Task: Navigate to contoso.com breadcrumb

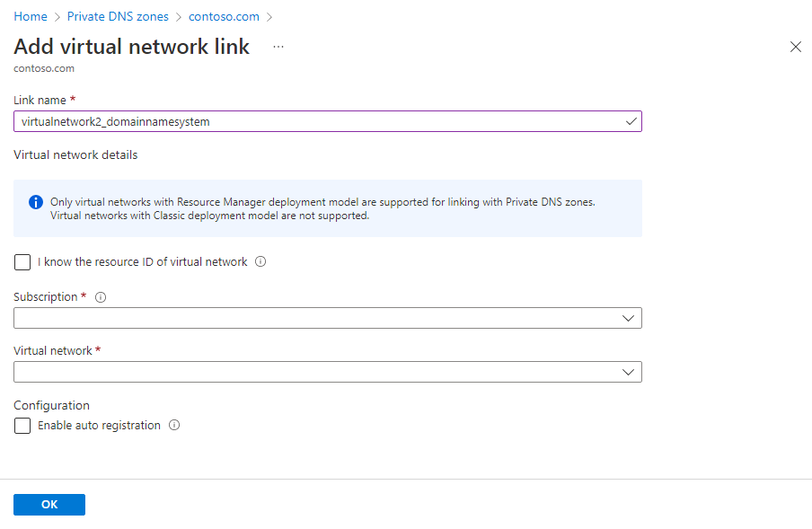Action: 224,16
